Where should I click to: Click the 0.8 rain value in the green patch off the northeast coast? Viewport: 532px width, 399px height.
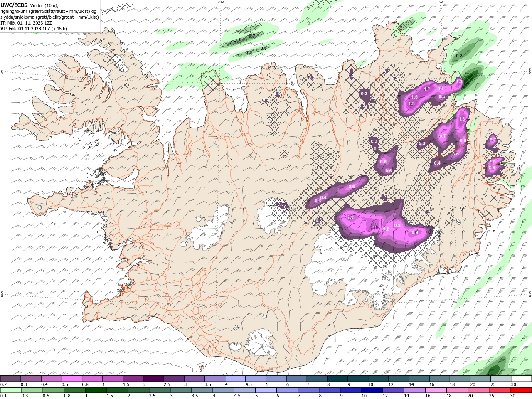tap(459, 56)
